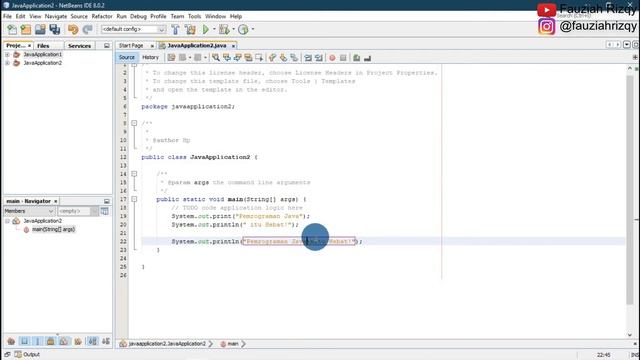Click the Shift Line Right icon
The height and width of the screenshot is (360, 640).
pyautogui.click(x=319, y=58)
